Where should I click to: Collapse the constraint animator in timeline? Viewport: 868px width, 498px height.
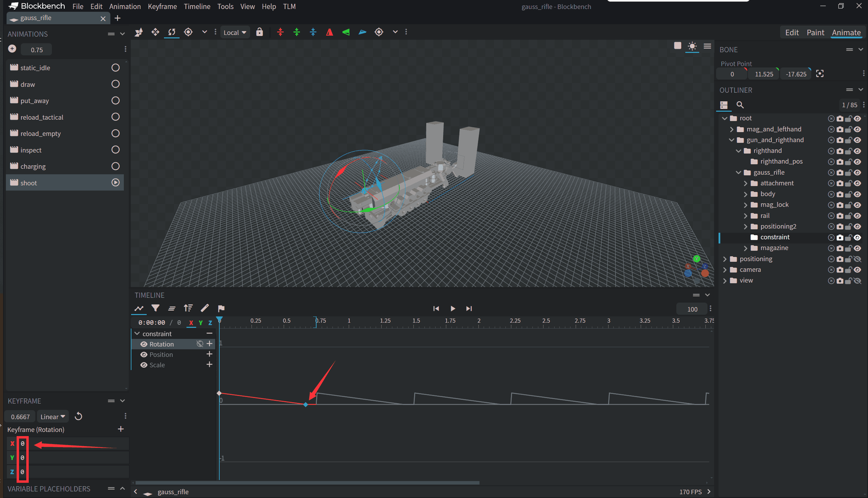coord(137,333)
